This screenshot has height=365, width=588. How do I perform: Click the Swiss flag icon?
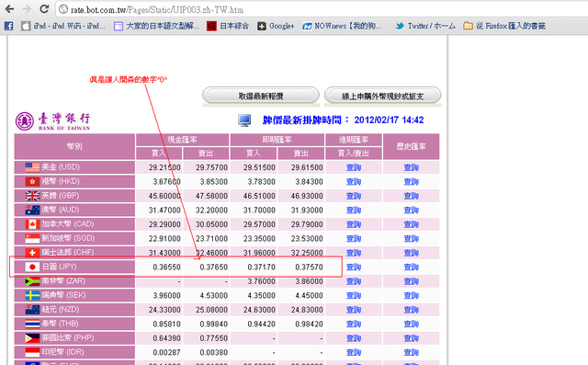pos(32,253)
